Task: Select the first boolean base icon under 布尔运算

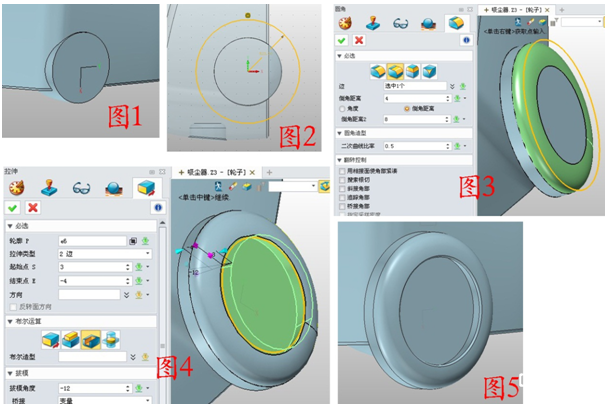Action: click(49, 338)
